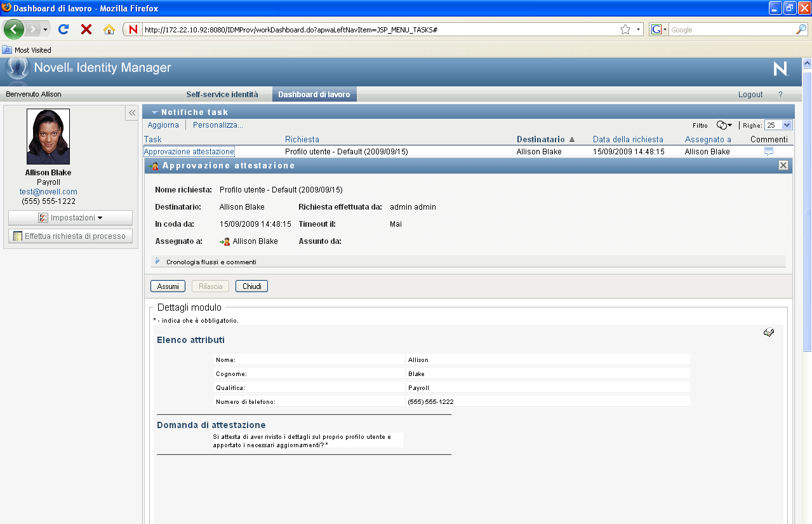812x524 pixels.
Task: Select the Dashboard di lavoro tab
Action: 314,94
